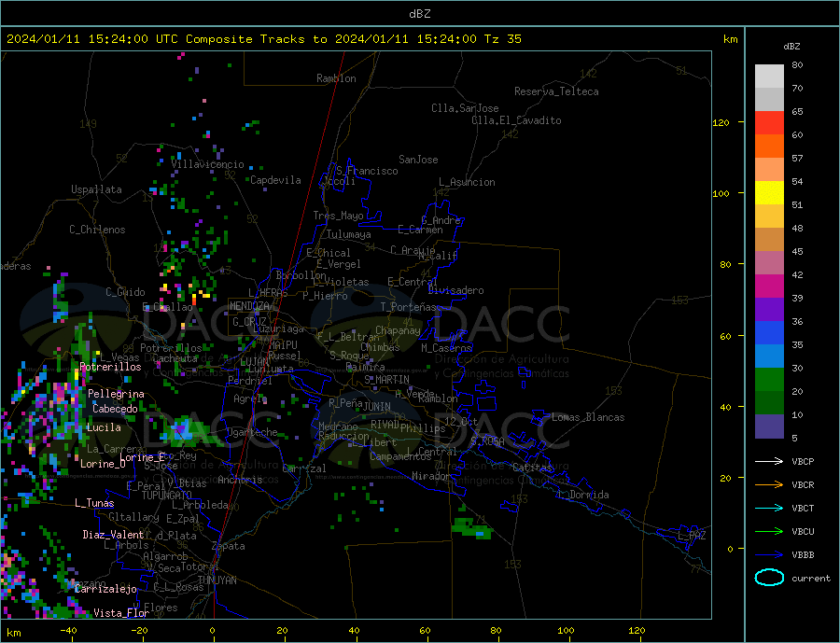Select the purple 36-39 dBZ color swatch
This screenshot has height=643, width=840.
click(769, 310)
